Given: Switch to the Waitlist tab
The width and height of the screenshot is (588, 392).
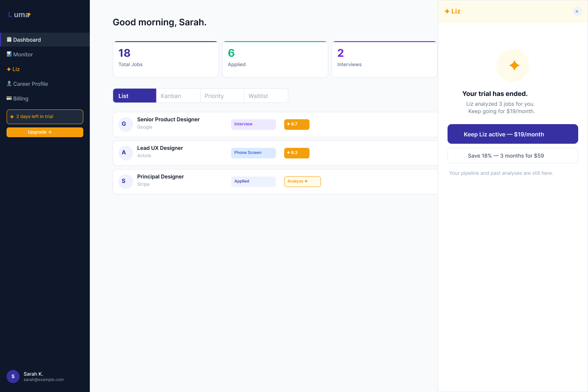Looking at the screenshot, I should (266, 96).
